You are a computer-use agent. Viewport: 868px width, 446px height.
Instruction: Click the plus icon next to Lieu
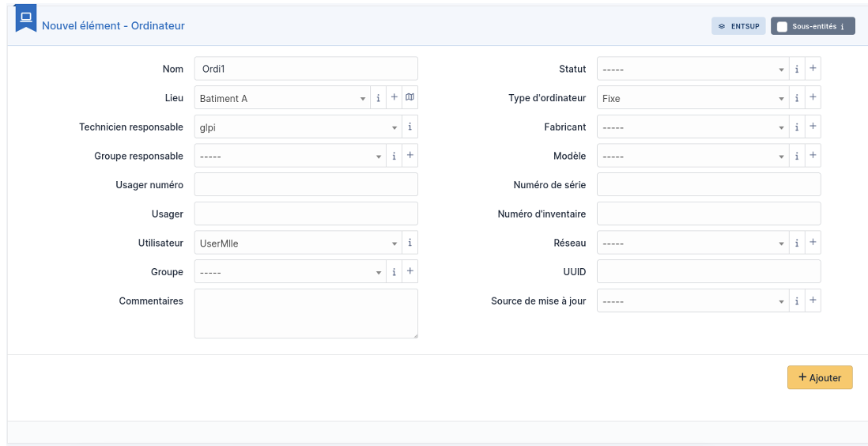[394, 98]
